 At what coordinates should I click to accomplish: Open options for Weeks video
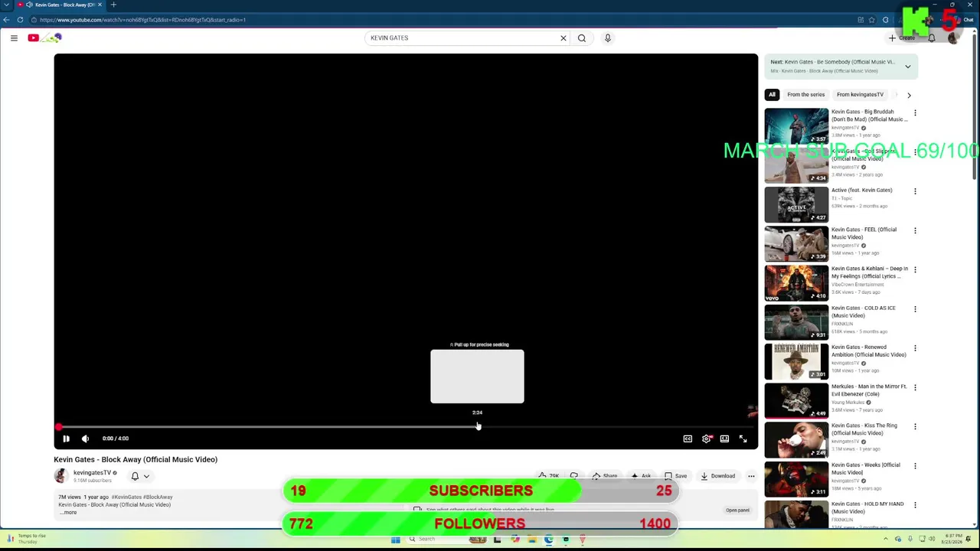(x=915, y=466)
